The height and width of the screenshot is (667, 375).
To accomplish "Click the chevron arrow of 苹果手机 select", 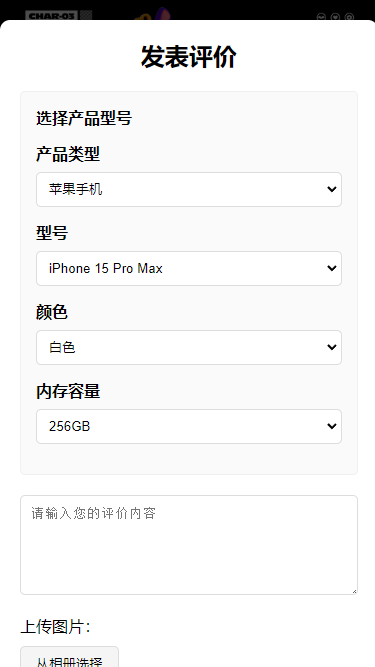I will [x=332, y=189].
